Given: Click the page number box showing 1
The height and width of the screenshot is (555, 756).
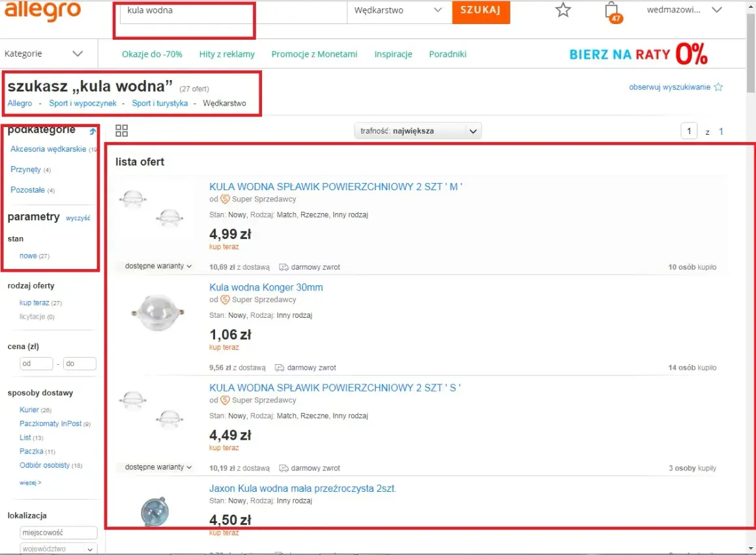Looking at the screenshot, I should [x=689, y=131].
